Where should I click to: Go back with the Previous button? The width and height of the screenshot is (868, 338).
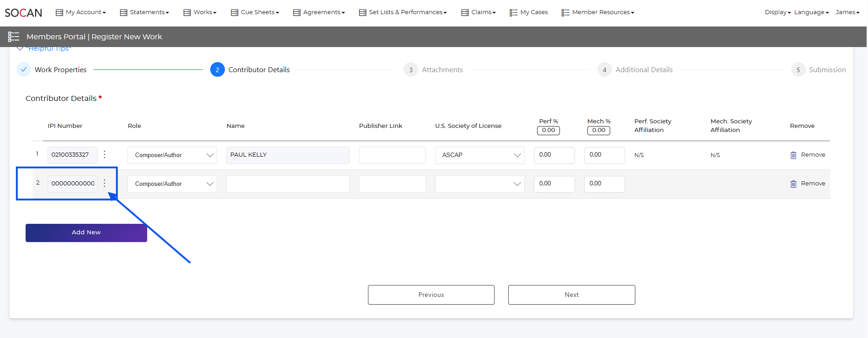(x=431, y=295)
